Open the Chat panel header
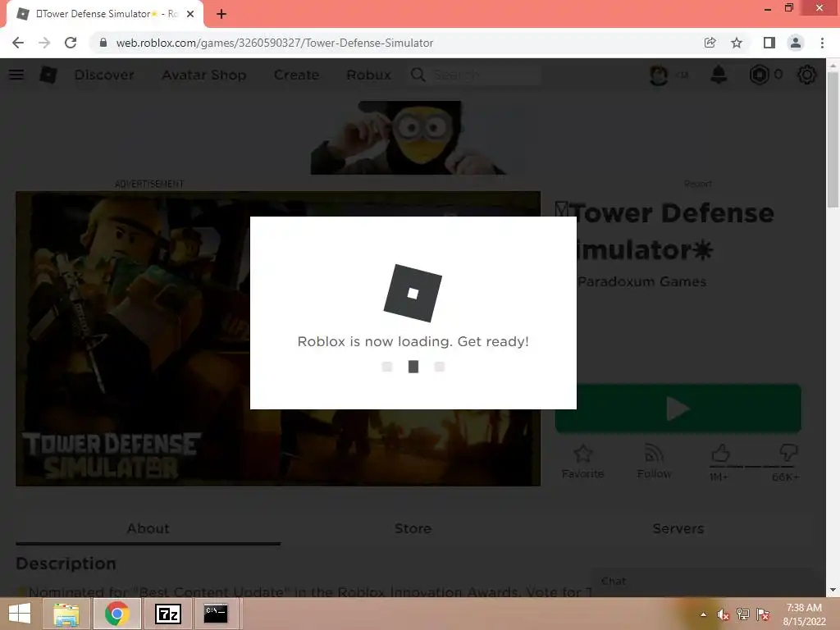This screenshot has height=630, width=840. tap(702, 582)
